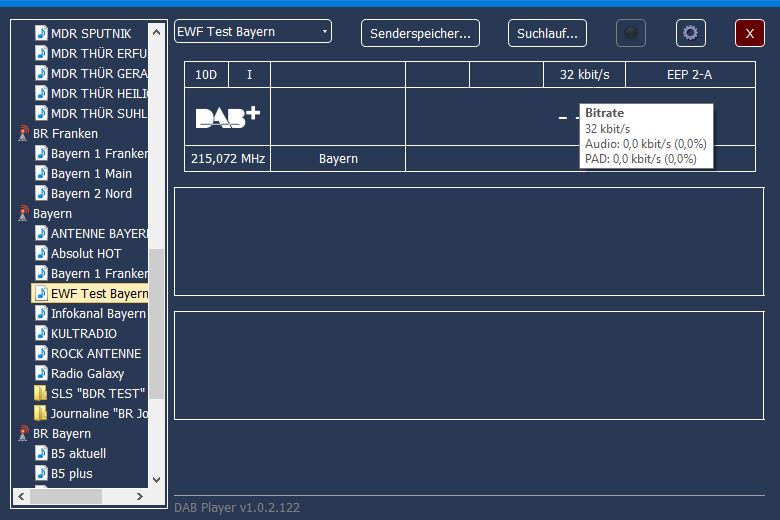Toggle the round record indicator button
Viewport: 780px width, 520px height.
click(x=630, y=33)
